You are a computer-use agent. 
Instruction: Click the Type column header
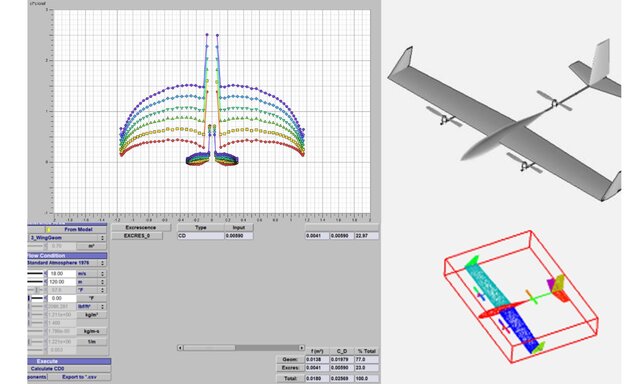point(201,228)
